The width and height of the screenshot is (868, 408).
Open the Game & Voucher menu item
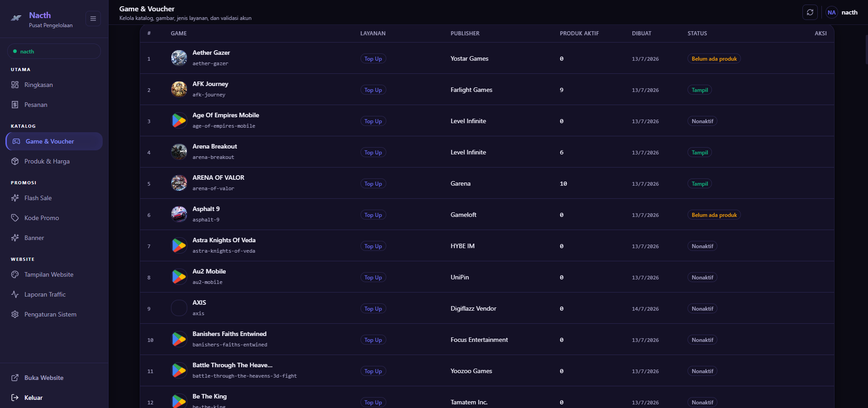(54, 141)
